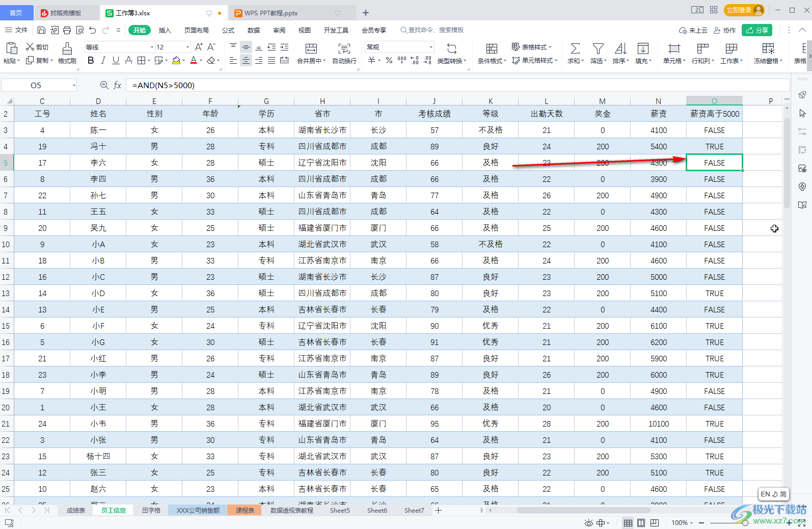Add a new sheet with plus button
The width and height of the screenshot is (812, 529).
tap(438, 510)
